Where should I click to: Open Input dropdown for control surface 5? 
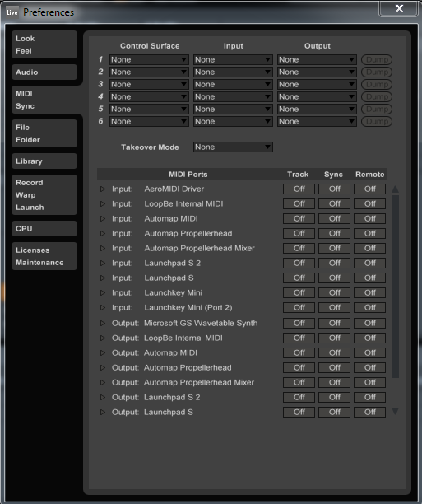click(x=233, y=109)
